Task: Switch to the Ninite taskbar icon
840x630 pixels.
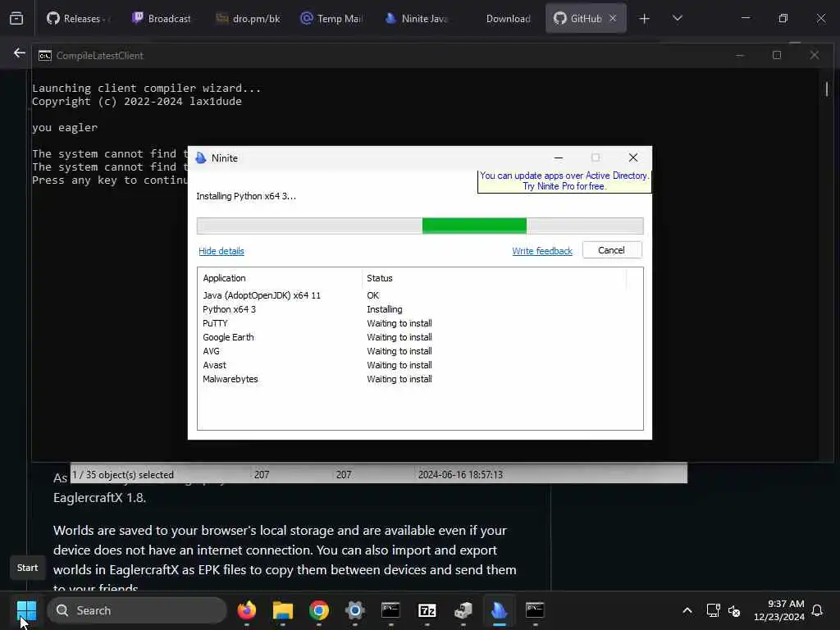Action: pyautogui.click(x=500, y=610)
